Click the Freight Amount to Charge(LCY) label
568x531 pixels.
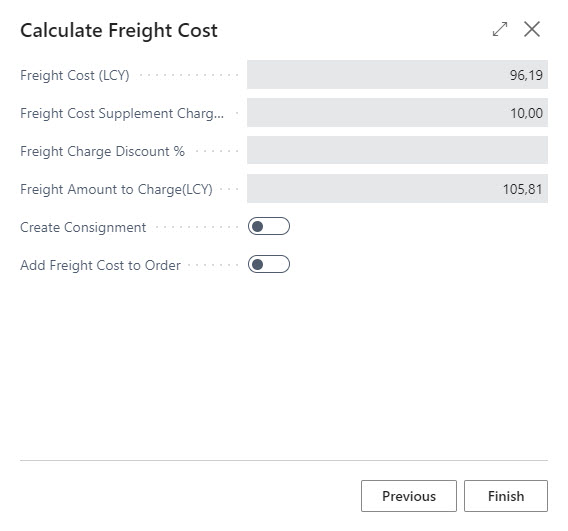point(116,189)
